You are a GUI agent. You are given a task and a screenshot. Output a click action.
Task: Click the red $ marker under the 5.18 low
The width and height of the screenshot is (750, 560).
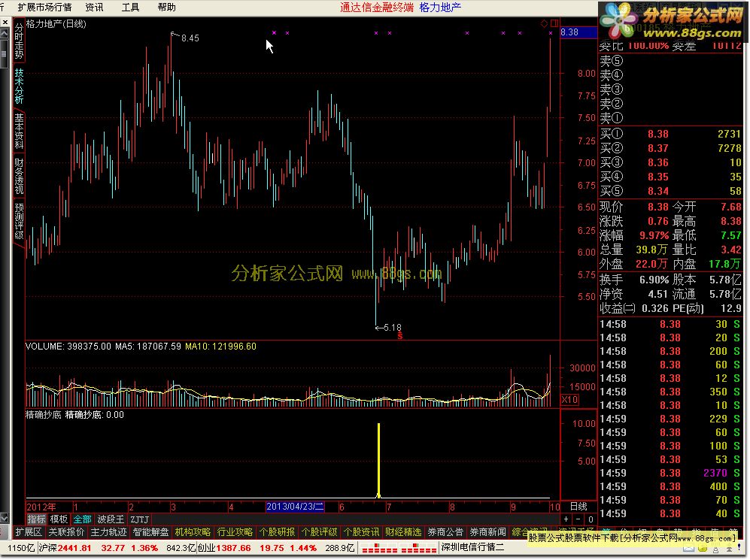point(400,336)
